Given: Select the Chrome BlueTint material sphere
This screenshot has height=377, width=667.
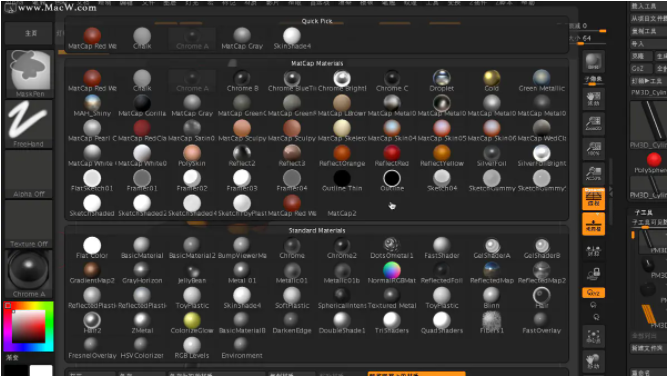Looking at the screenshot, I should click(x=292, y=81).
